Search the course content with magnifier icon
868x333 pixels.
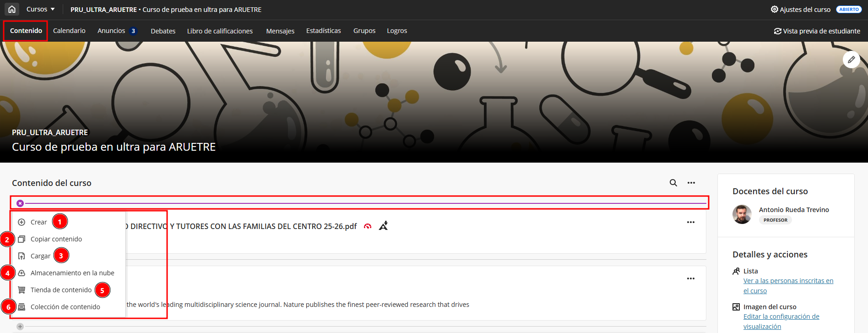(673, 183)
